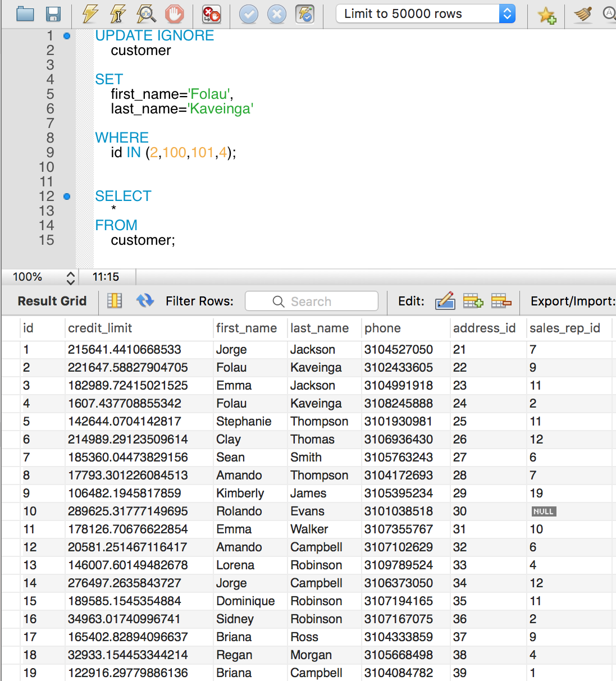The height and width of the screenshot is (681, 616).
Task: Edit current row with pencil icon
Action: [x=445, y=301]
